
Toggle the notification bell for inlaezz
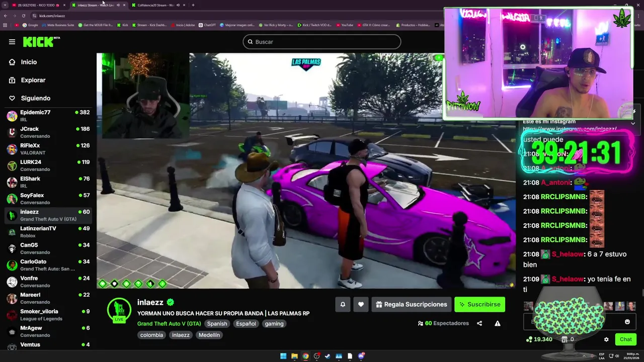(343, 304)
